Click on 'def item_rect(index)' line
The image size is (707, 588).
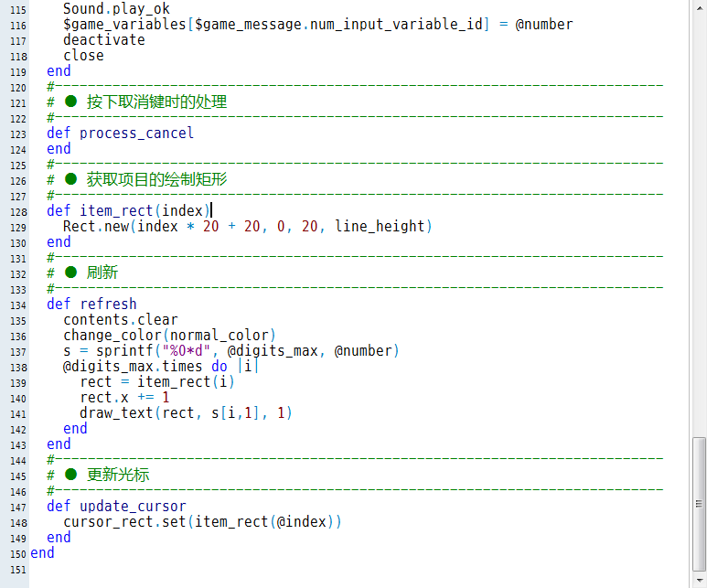point(129,211)
